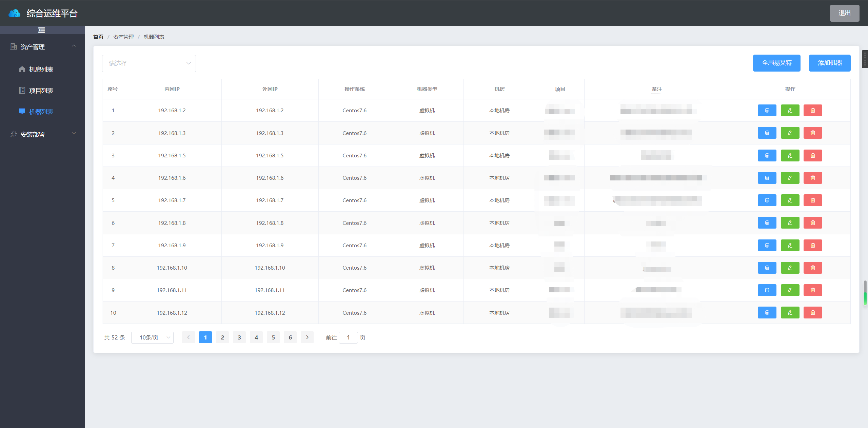Click the 添加机器 button
This screenshot has height=428, width=868.
(x=829, y=63)
